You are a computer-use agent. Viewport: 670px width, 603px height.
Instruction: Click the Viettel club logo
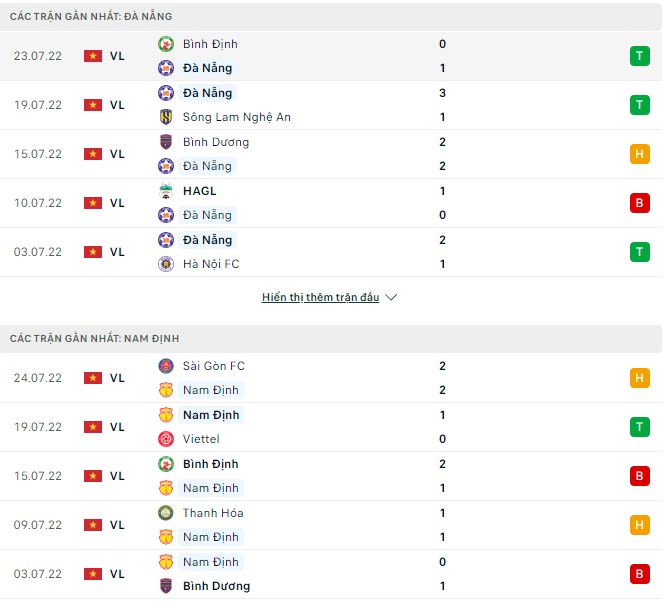[166, 439]
